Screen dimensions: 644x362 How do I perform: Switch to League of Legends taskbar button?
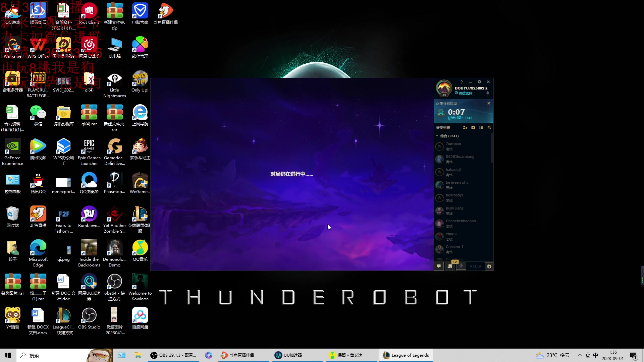click(406, 355)
